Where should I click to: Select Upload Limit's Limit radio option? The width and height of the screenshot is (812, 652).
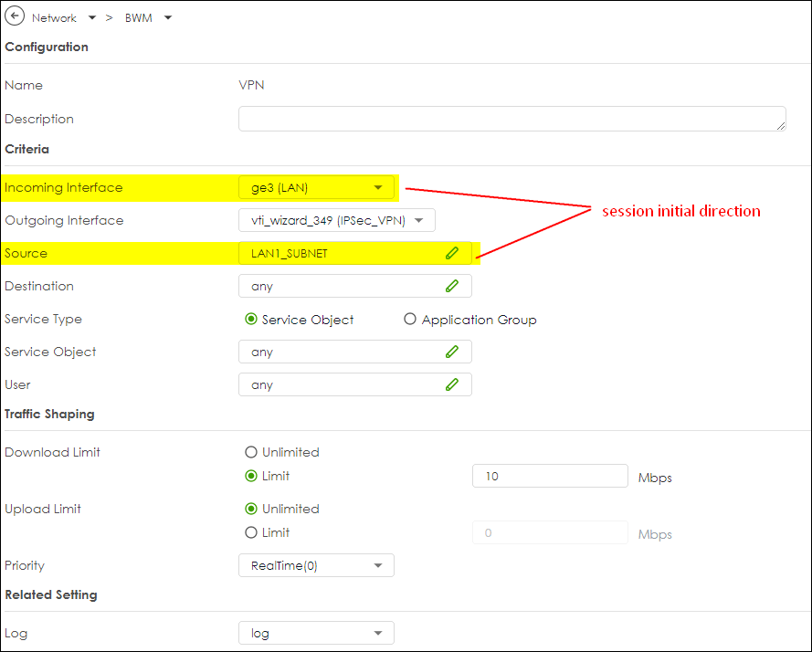pos(251,532)
